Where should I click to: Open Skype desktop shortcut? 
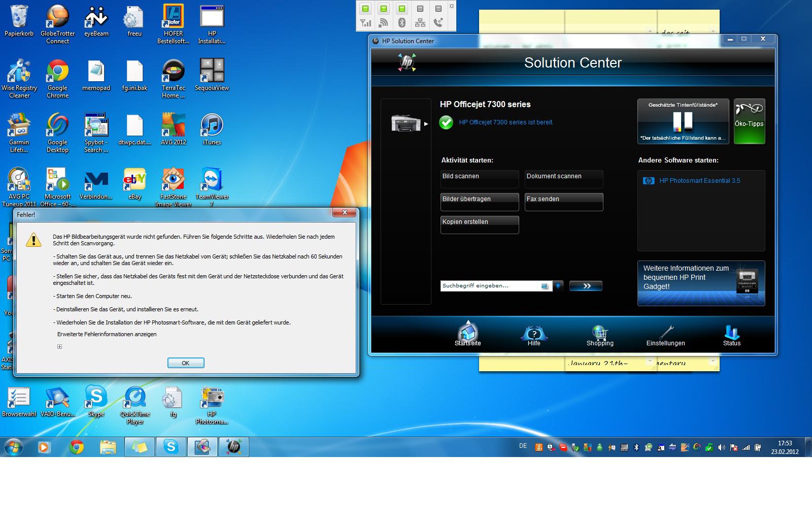click(x=96, y=401)
